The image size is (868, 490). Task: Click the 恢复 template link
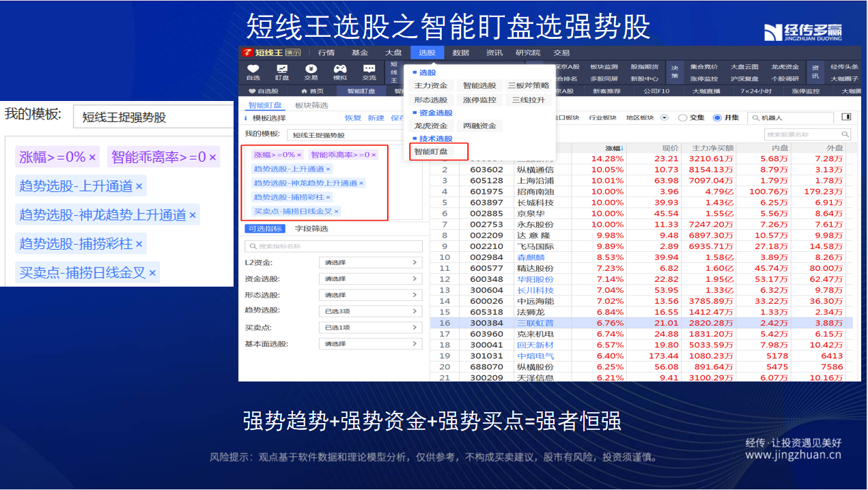(x=353, y=118)
